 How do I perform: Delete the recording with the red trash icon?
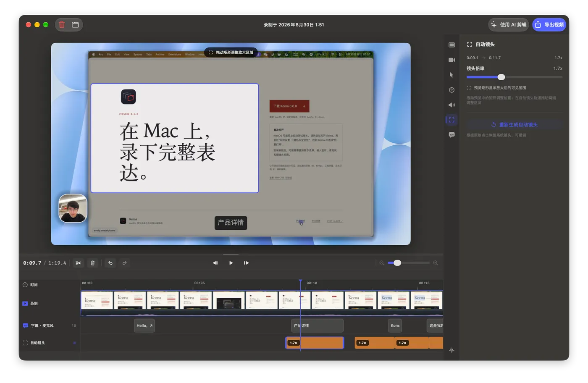tap(62, 25)
